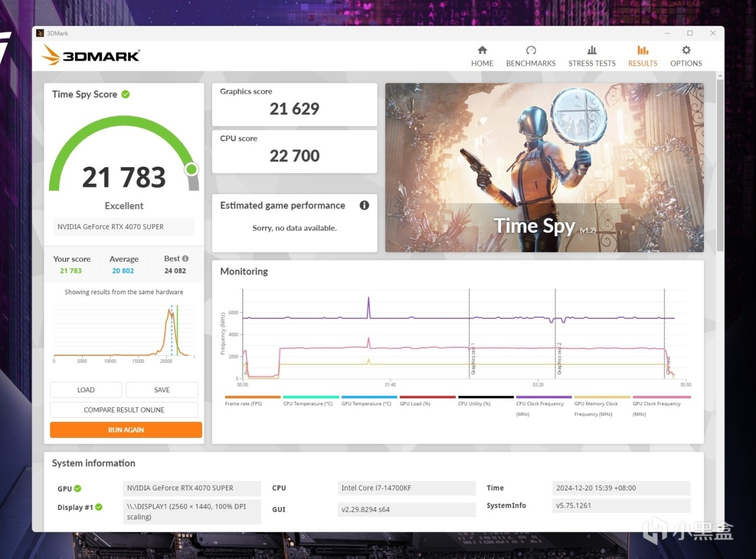
Task: Click the Graphics test 1 marker in the chart
Action: tap(473, 359)
